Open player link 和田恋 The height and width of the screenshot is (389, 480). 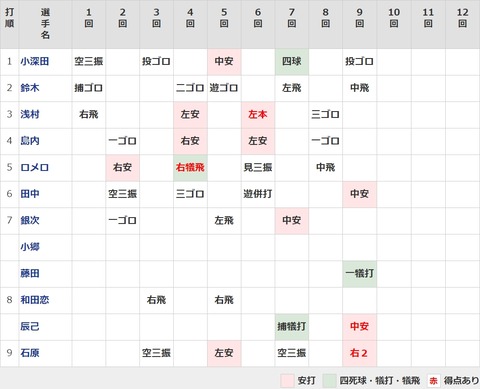coord(35,300)
